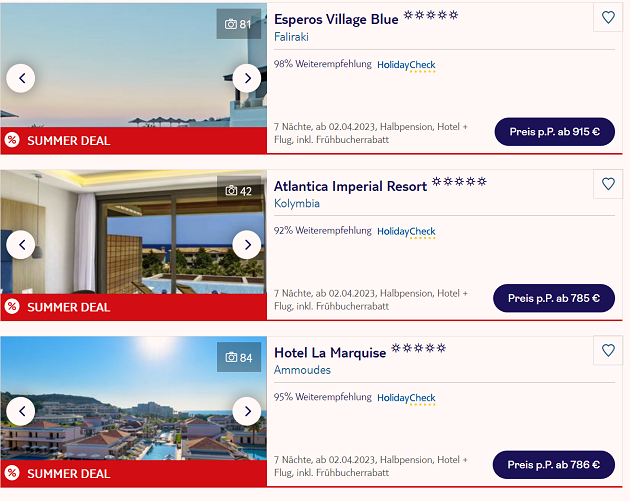Viewport: 630px width, 501px height.
Task: Favorite Esperos Village Blue with heart icon
Action: pyautogui.click(x=608, y=17)
